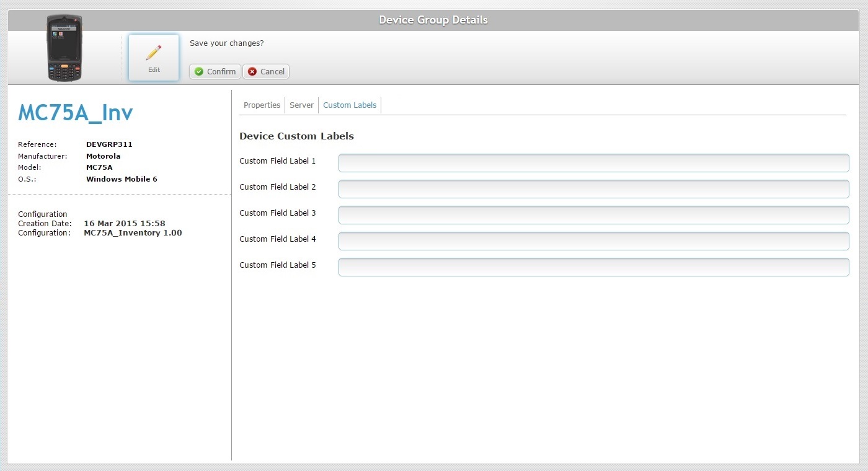Click the Edit pencil button

(x=154, y=58)
